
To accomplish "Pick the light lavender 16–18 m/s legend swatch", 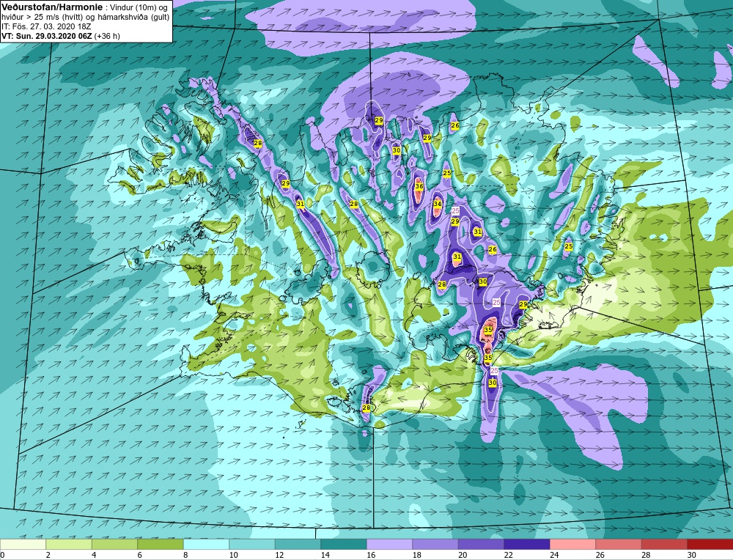I will point(389,544).
